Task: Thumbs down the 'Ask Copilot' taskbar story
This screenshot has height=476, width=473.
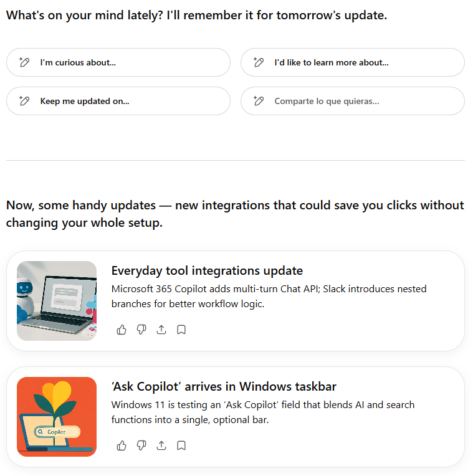Action: [141, 445]
